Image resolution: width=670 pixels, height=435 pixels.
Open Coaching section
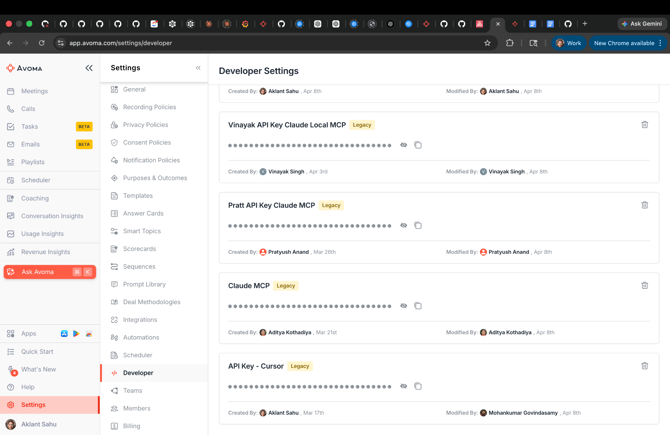pyautogui.click(x=50, y=198)
